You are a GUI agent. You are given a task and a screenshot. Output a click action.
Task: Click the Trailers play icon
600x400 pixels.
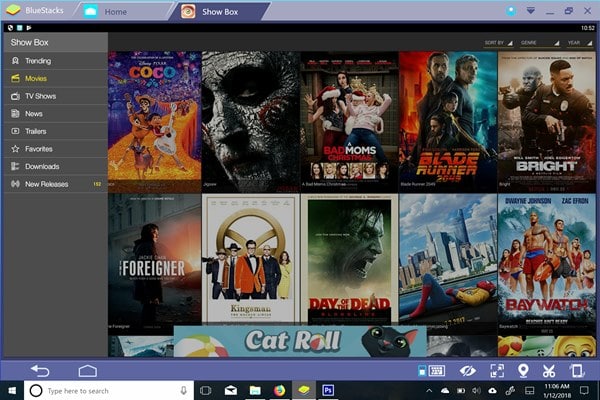(15, 131)
